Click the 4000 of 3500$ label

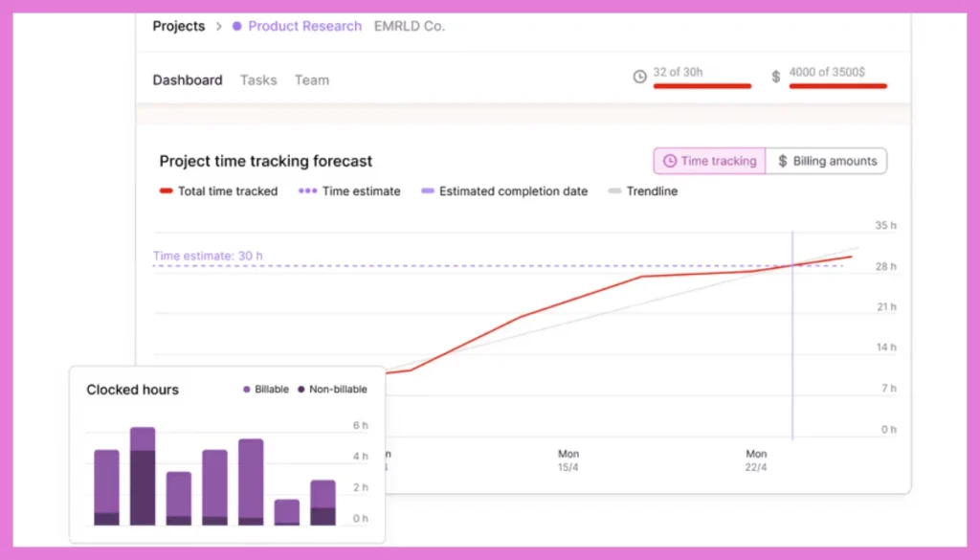(x=827, y=72)
